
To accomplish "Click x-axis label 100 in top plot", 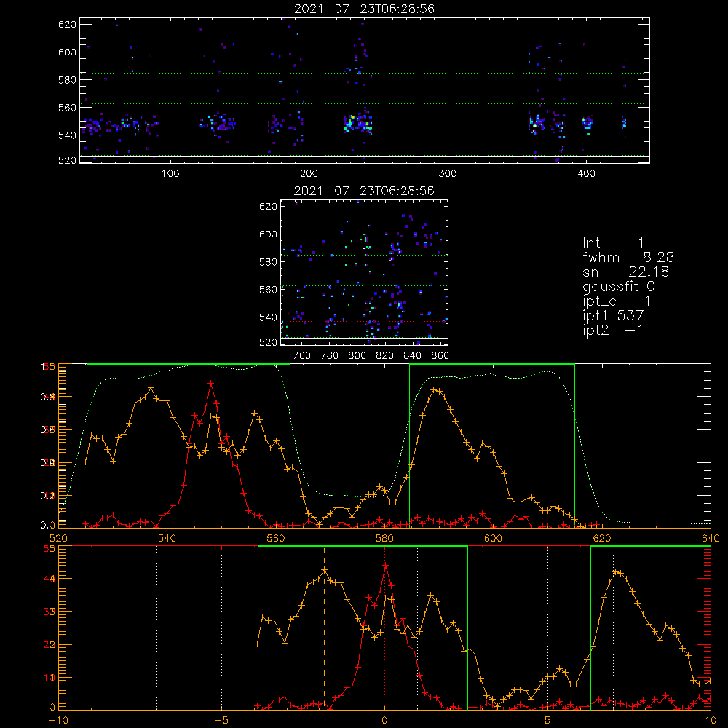I will [x=170, y=174].
